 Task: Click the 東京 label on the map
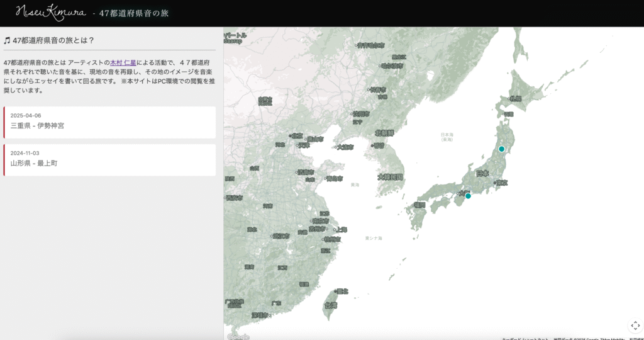(502, 183)
